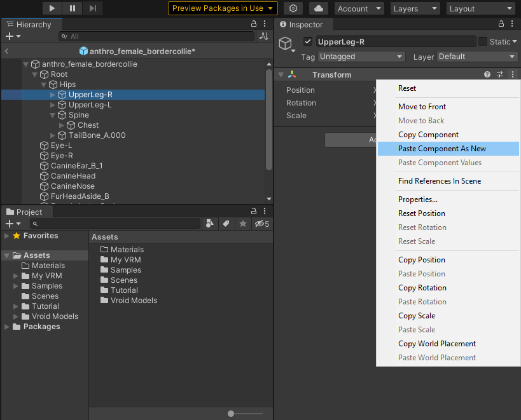The width and height of the screenshot is (521, 420).
Task: Open the Preview Packages in Use dropdown
Action: [x=223, y=8]
